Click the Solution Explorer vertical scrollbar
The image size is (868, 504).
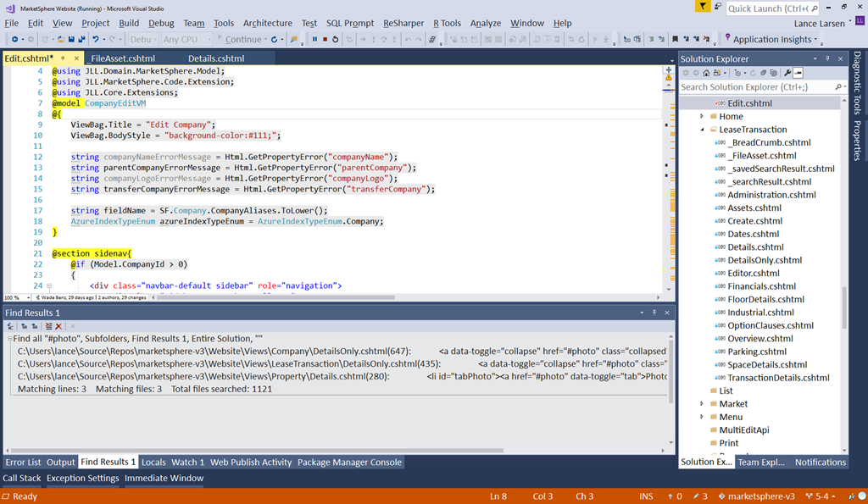click(x=844, y=307)
